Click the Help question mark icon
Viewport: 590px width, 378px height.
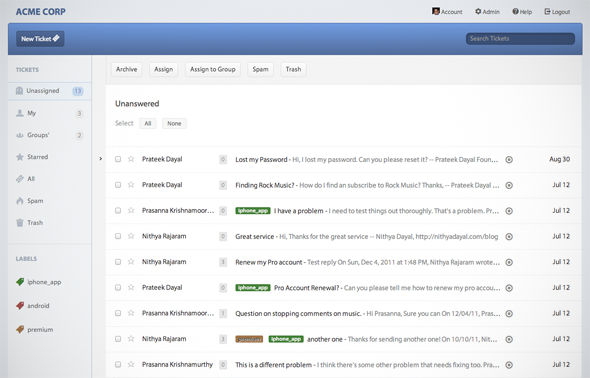point(515,11)
